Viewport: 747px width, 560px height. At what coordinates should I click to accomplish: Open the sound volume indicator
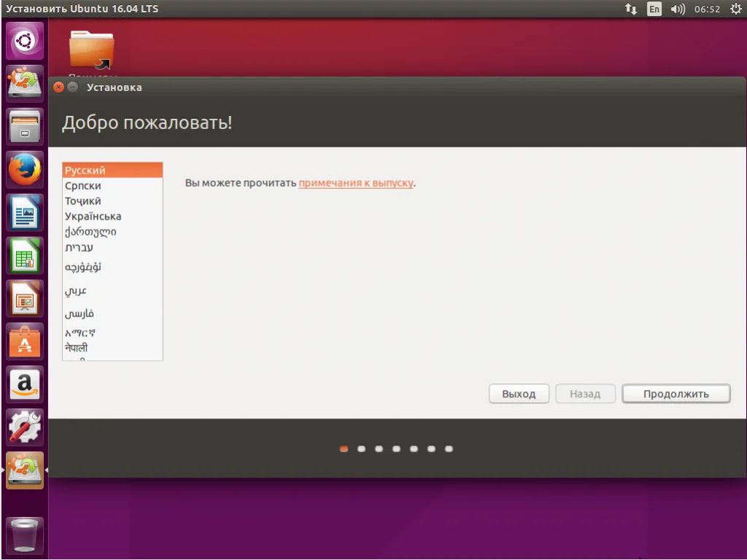pos(678,9)
